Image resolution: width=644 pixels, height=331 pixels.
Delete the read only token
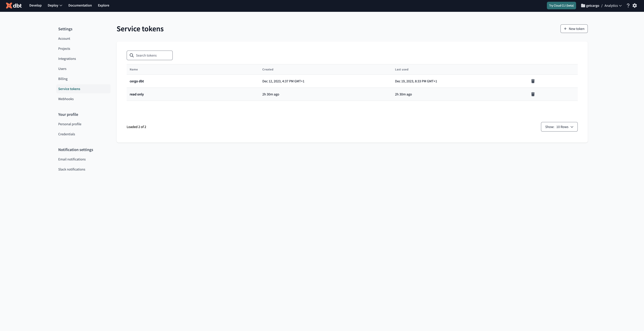pos(533,94)
